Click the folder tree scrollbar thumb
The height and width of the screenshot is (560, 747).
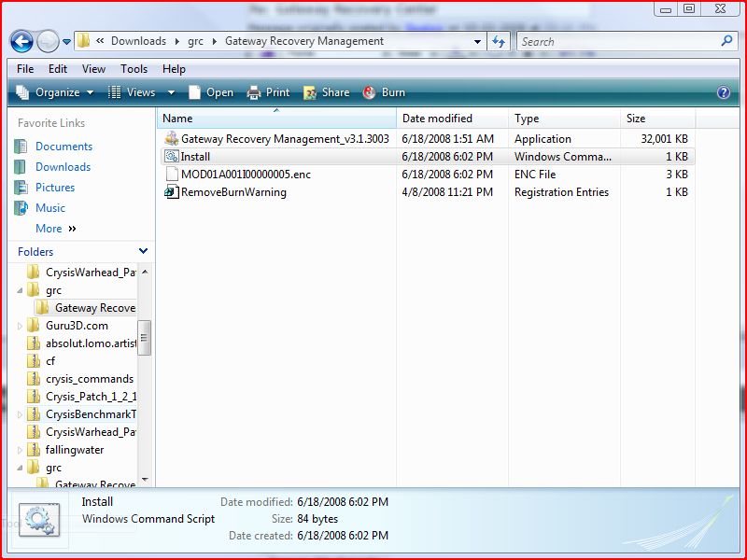tap(145, 338)
